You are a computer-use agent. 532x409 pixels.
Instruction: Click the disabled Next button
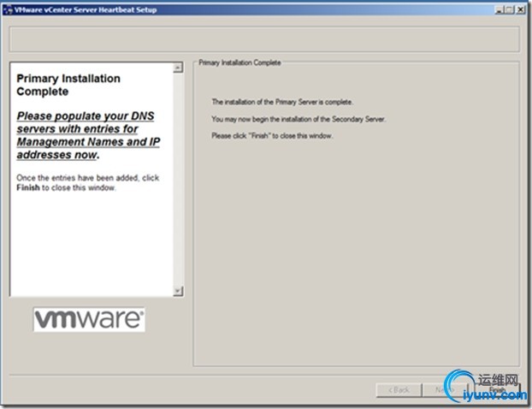coord(445,390)
